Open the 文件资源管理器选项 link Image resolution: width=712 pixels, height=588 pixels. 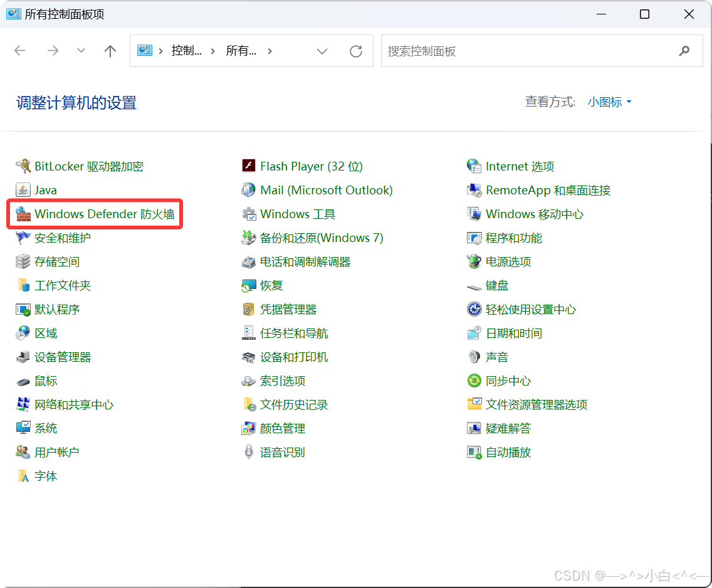pyautogui.click(x=537, y=404)
